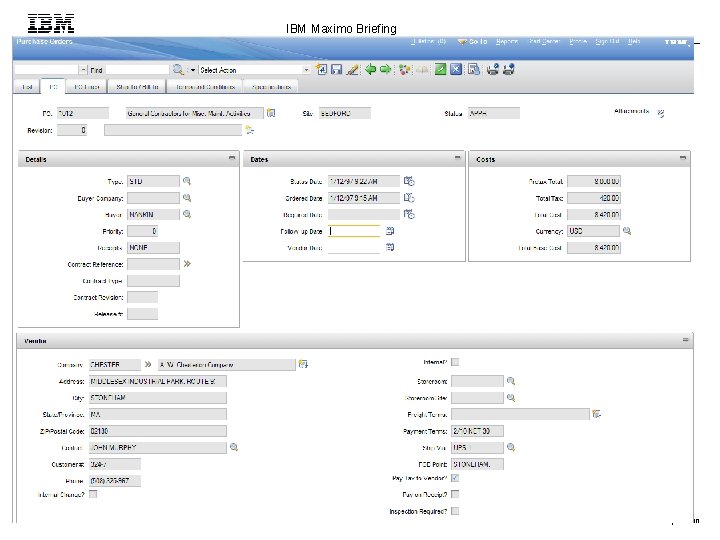Switch to the PO Lines tab
This screenshot has height=540, width=720.
87,87
